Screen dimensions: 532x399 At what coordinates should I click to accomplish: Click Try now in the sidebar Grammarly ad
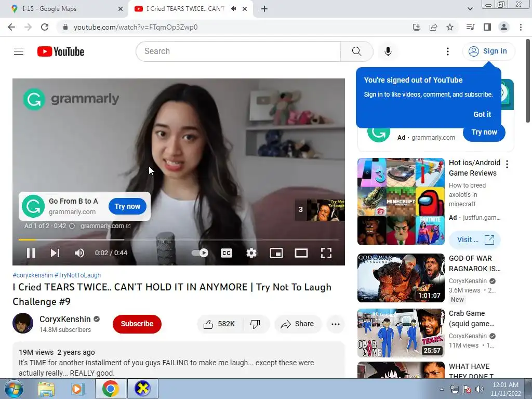pos(484,132)
